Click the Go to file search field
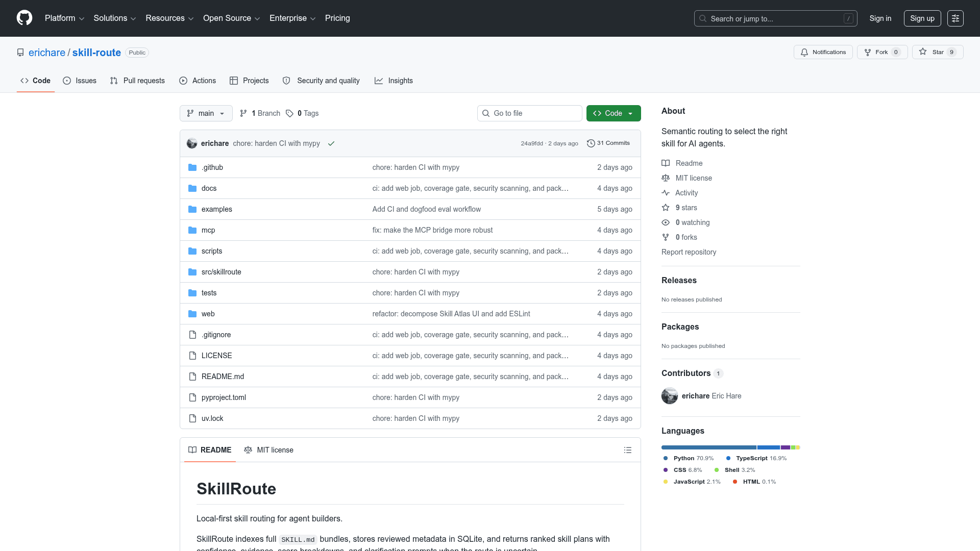This screenshot has height=551, width=980. tap(530, 113)
